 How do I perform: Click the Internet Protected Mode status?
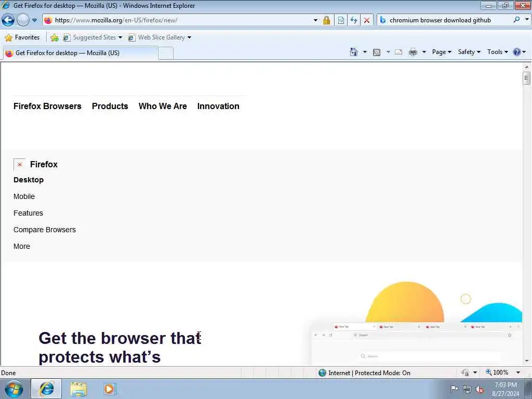pos(365,373)
